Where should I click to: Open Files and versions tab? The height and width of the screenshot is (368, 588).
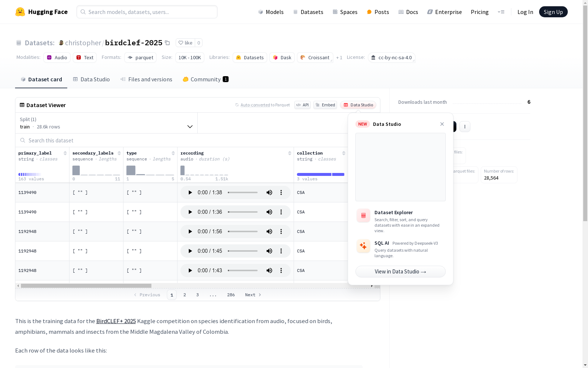pos(146,79)
